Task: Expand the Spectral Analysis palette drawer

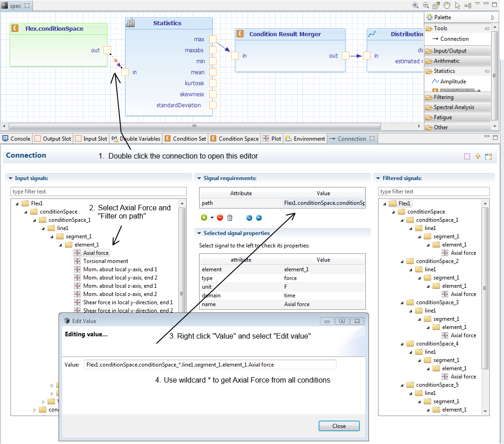Action: [454, 107]
